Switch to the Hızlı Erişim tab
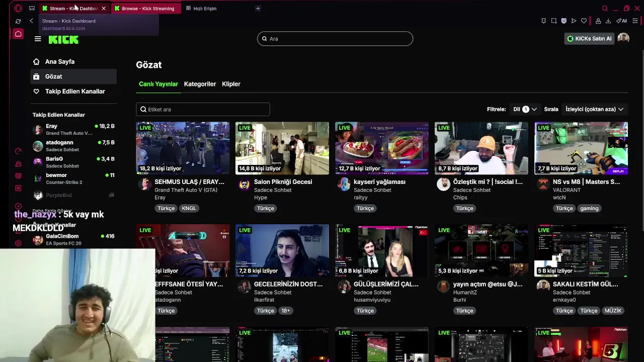This screenshot has height=362, width=644. [x=201, y=8]
